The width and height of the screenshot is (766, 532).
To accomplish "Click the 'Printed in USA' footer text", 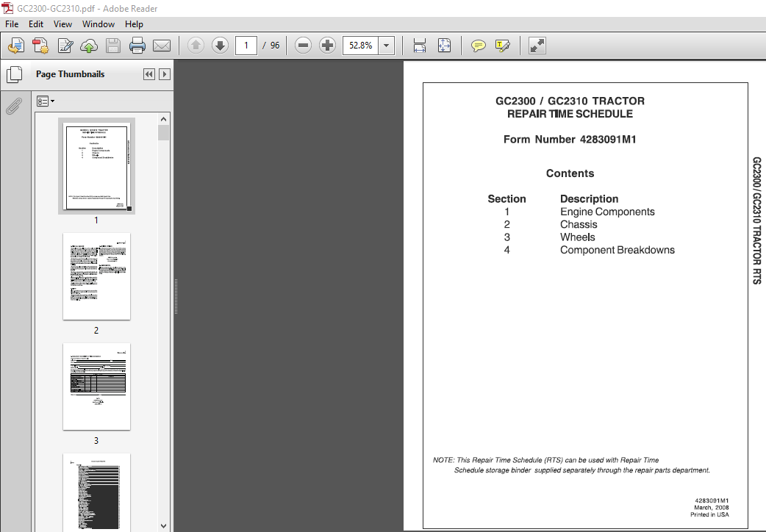I will 709,514.
